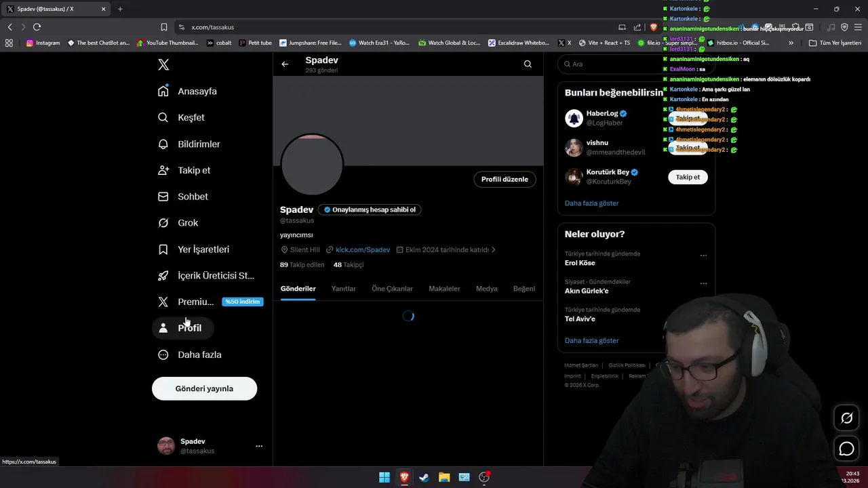The height and width of the screenshot is (488, 868).
Task: Open account menu three dots
Action: point(259,446)
